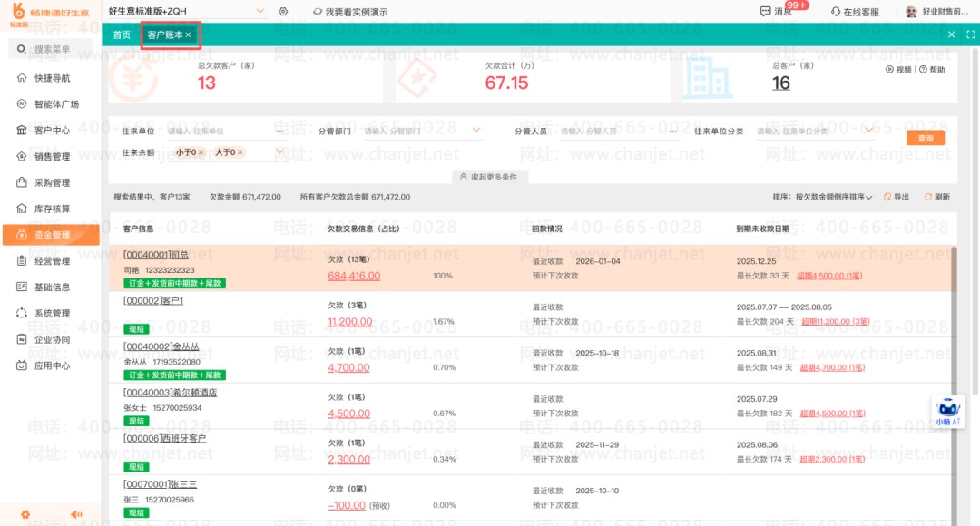Expand the 往来余额 dropdown arrow
The height and width of the screenshot is (526, 980).
coord(280,151)
